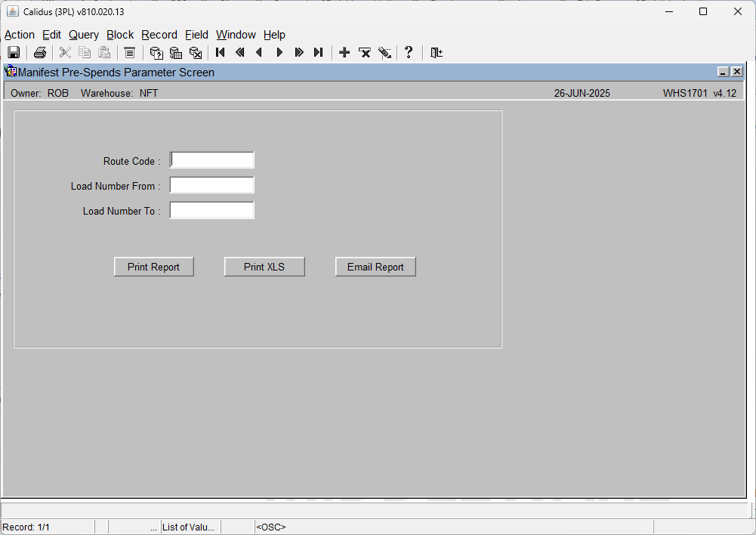Click the Email Report button

(375, 267)
